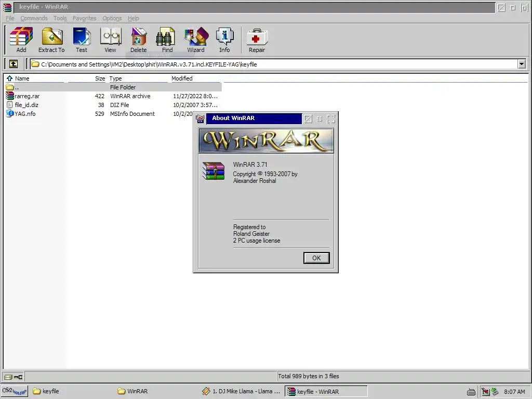Click the About WinRAR dialog title icon
Image resolution: width=532 pixels, height=399 pixels.
coord(200,118)
